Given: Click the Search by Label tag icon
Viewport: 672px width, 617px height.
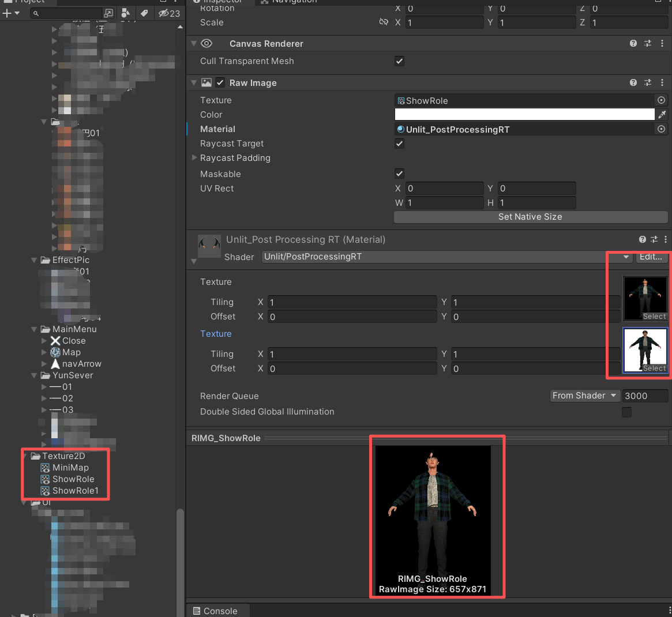Looking at the screenshot, I should (144, 13).
